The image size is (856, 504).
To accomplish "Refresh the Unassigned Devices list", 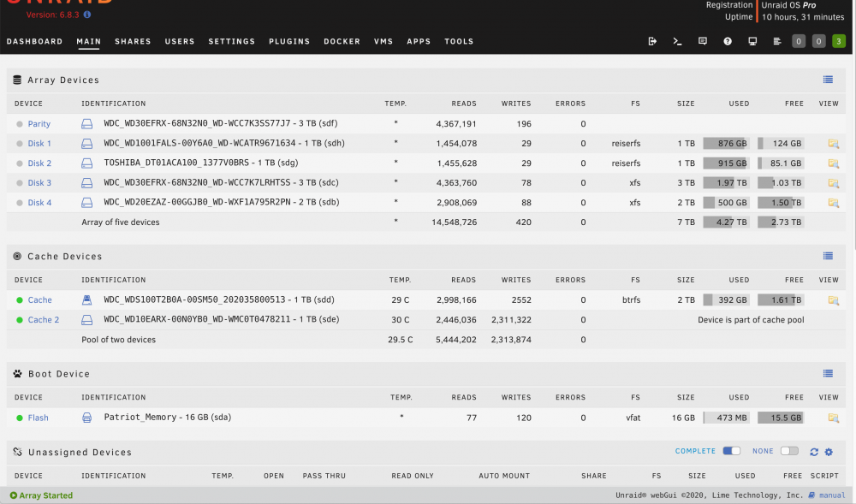I will pos(814,452).
